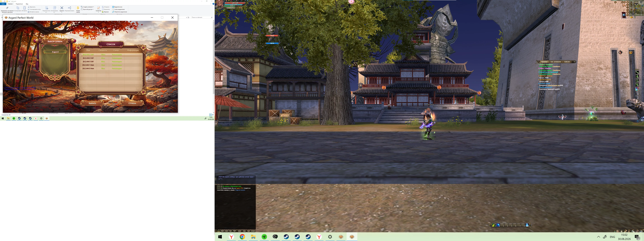Select the мир chat channel tab
The height and width of the screenshot is (241, 644).
[x=244, y=231]
